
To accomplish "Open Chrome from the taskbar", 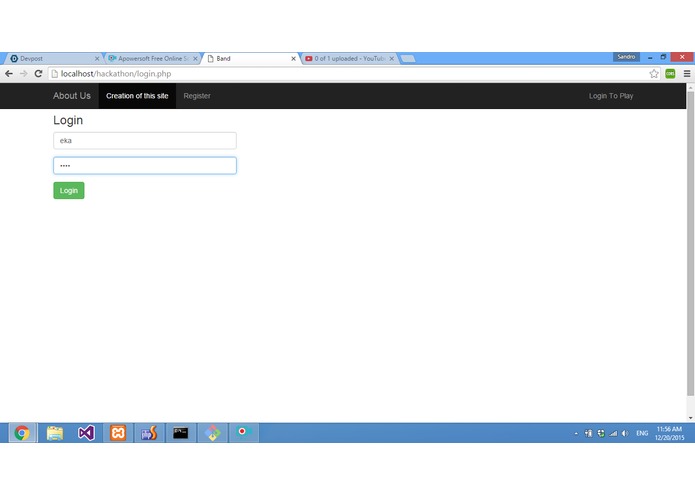I will [22, 433].
